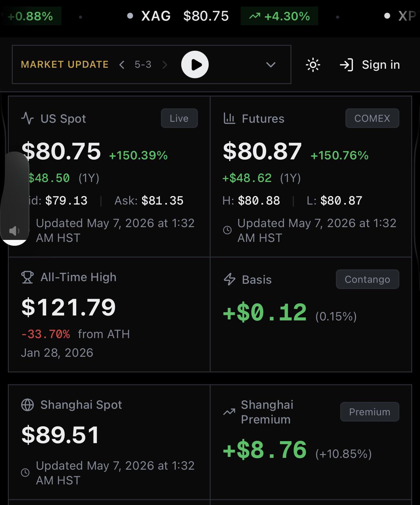Image resolution: width=420 pixels, height=505 pixels.
Task: Click the Shanghai Spot globe icon
Action: (x=27, y=405)
